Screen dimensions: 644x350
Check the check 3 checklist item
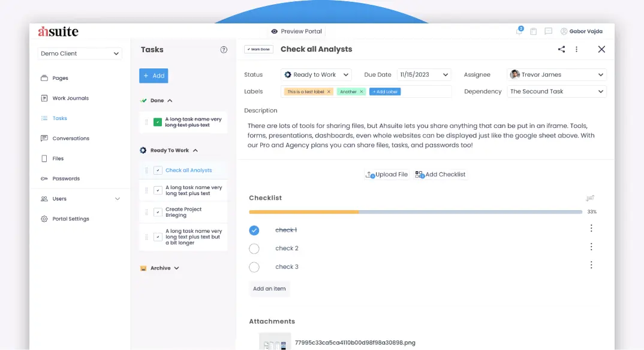pyautogui.click(x=254, y=267)
